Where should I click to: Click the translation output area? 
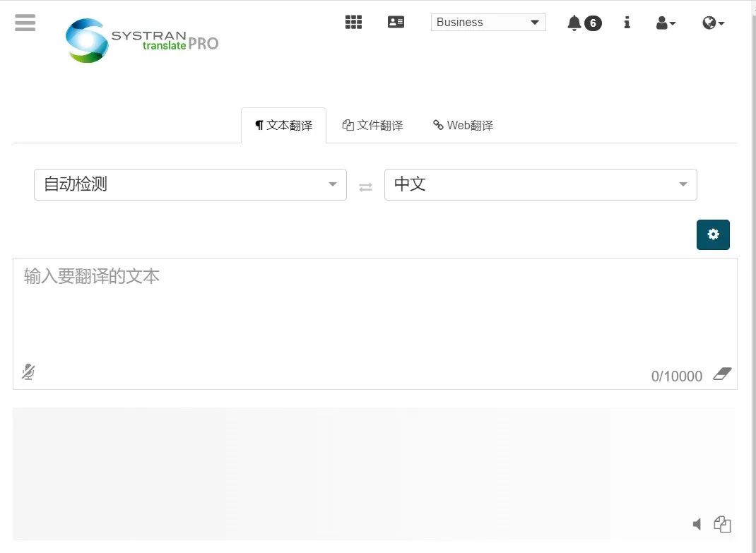click(x=374, y=473)
